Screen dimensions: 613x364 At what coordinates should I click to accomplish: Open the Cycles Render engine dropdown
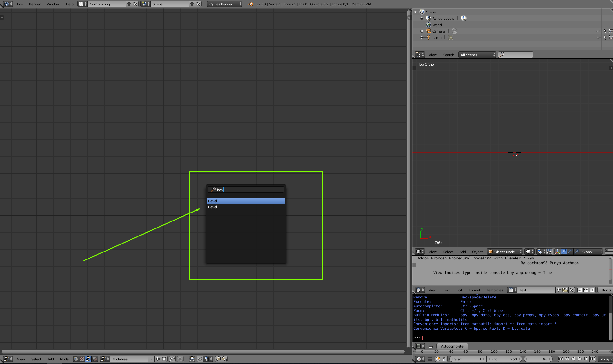click(224, 4)
